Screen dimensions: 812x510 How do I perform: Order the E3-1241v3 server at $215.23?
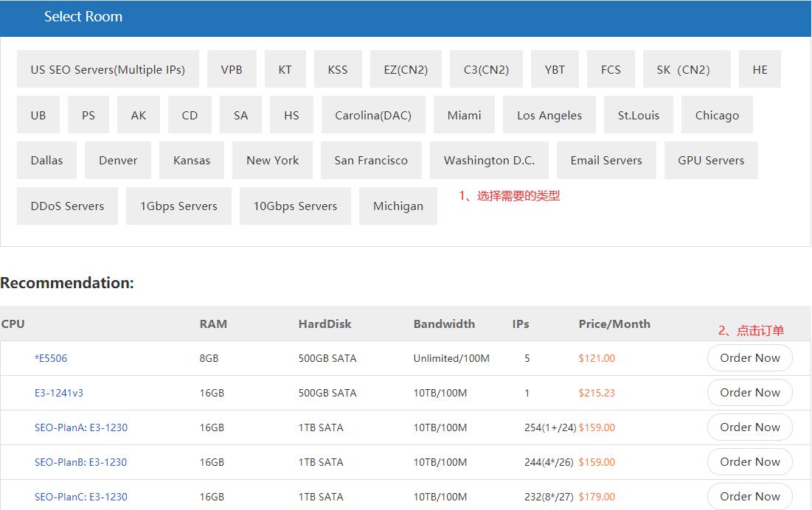pos(749,393)
